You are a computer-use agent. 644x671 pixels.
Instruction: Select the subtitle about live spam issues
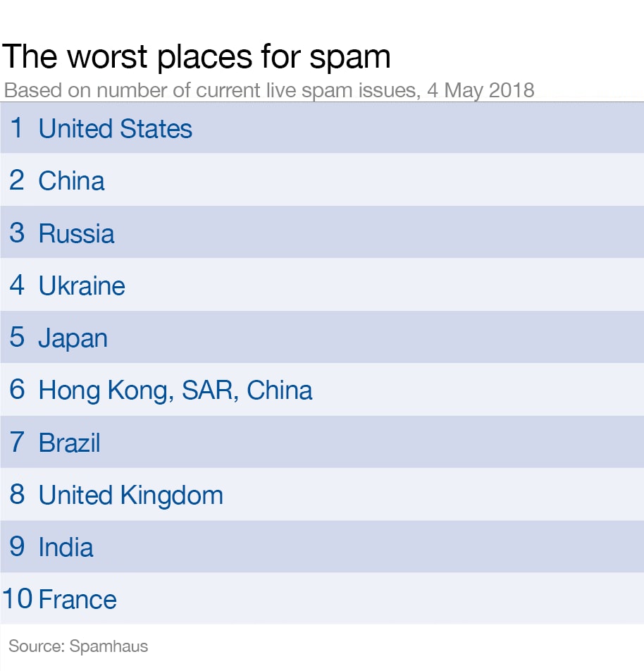[x=269, y=91]
